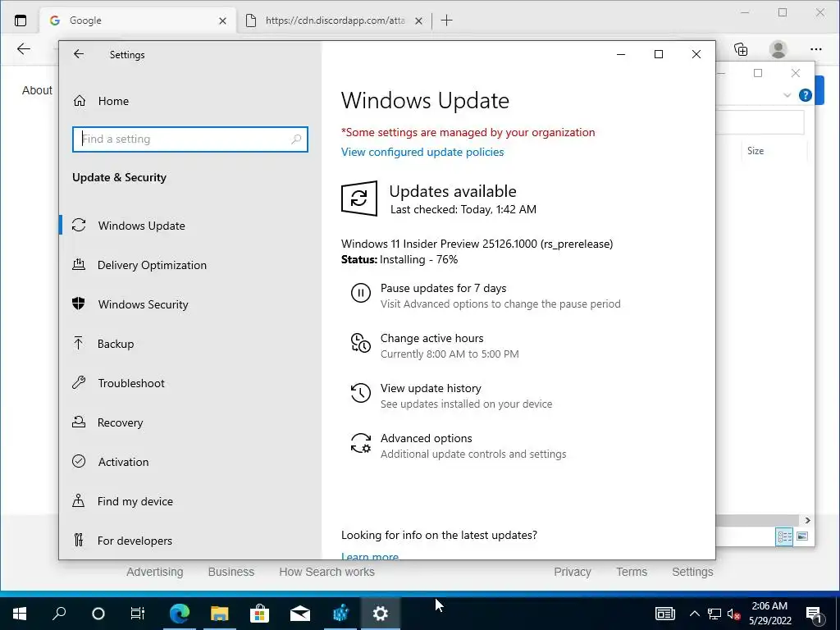The image size is (840, 630).
Task: Open For developers page
Action: point(135,541)
